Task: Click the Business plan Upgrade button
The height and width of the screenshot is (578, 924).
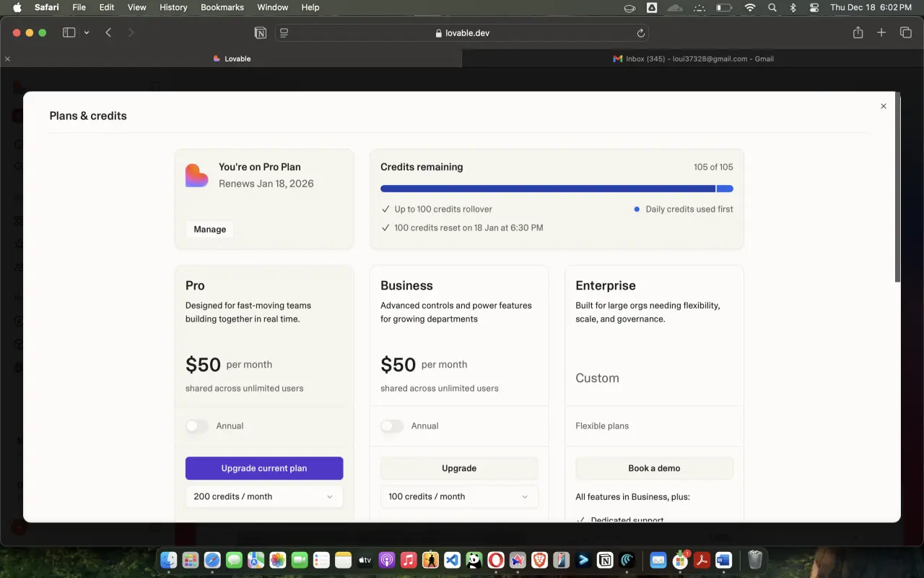Action: 459,468
